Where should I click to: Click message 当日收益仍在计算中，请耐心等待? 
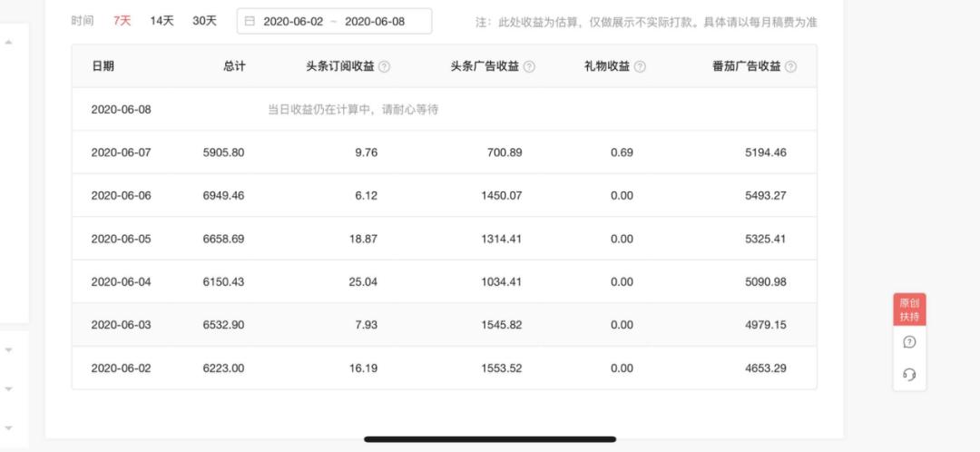point(353,110)
